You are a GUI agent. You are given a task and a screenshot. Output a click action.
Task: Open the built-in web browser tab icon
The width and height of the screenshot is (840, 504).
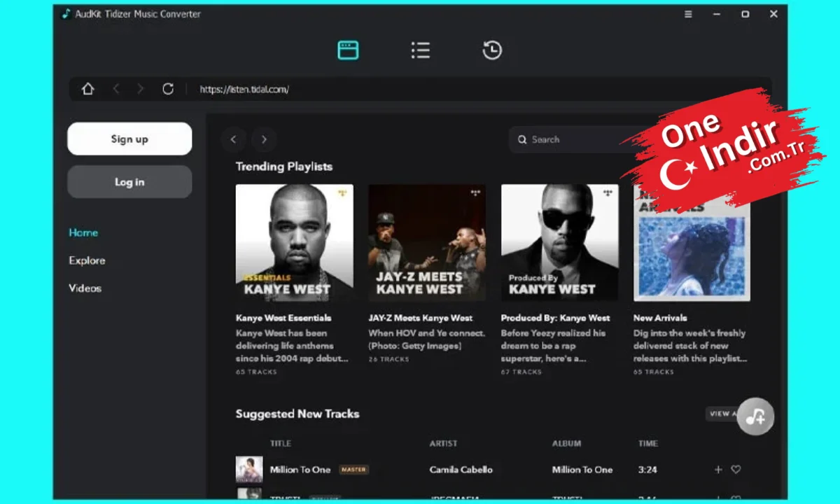[x=348, y=50]
